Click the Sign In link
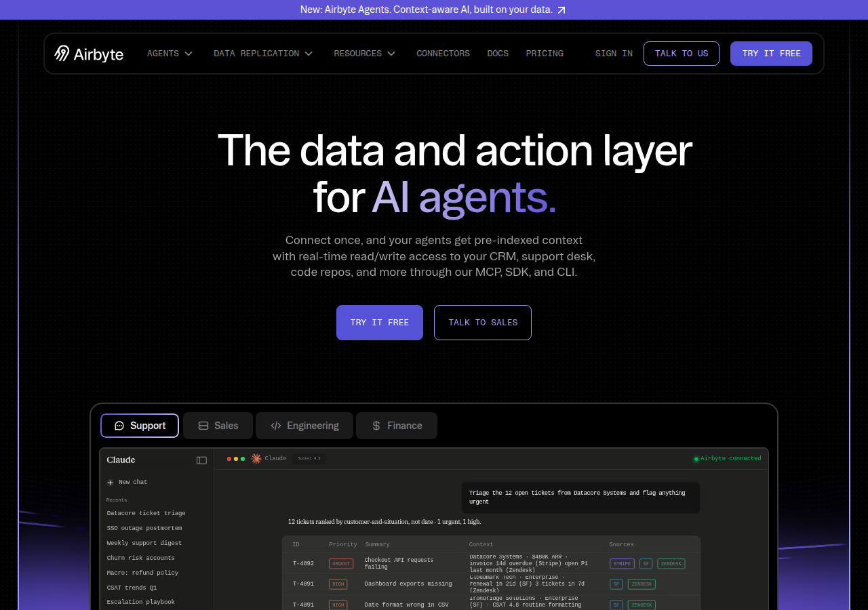Image resolution: width=868 pixels, height=610 pixels. coord(614,54)
